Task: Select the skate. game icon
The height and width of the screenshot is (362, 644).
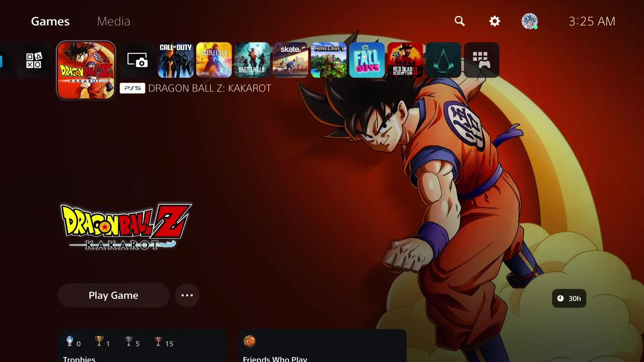Action: [290, 60]
